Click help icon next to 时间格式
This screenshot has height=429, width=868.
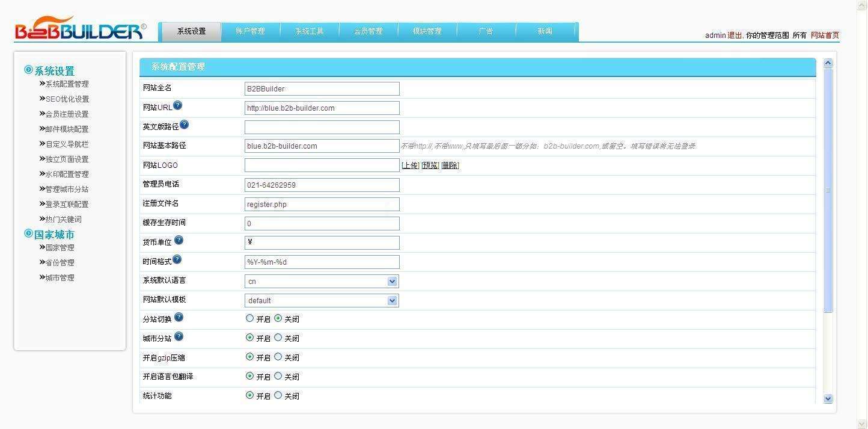177,259
